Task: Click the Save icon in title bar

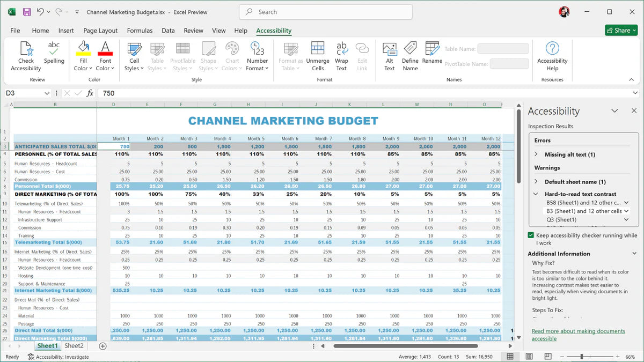Action: coord(26,12)
